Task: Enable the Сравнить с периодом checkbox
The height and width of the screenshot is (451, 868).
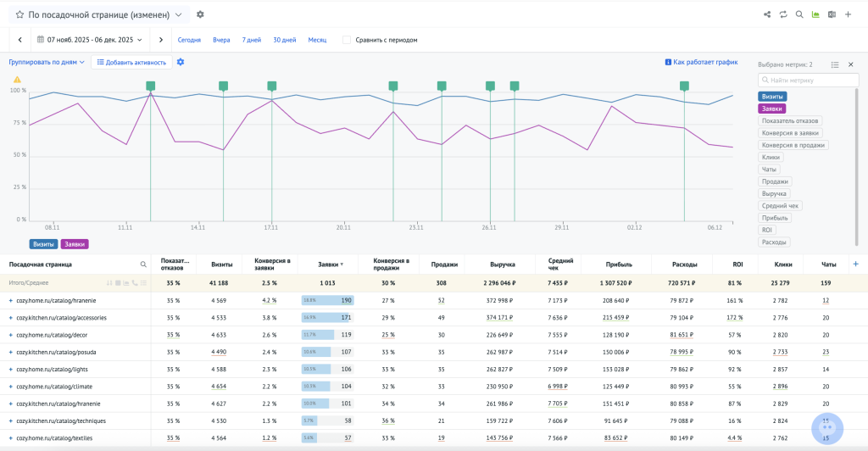Action: (347, 40)
